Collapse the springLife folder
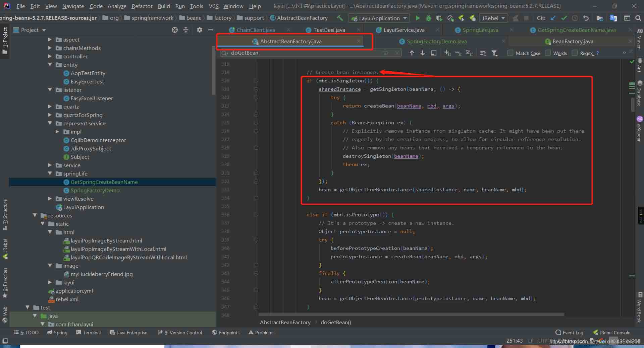644x348 pixels. 50,173
